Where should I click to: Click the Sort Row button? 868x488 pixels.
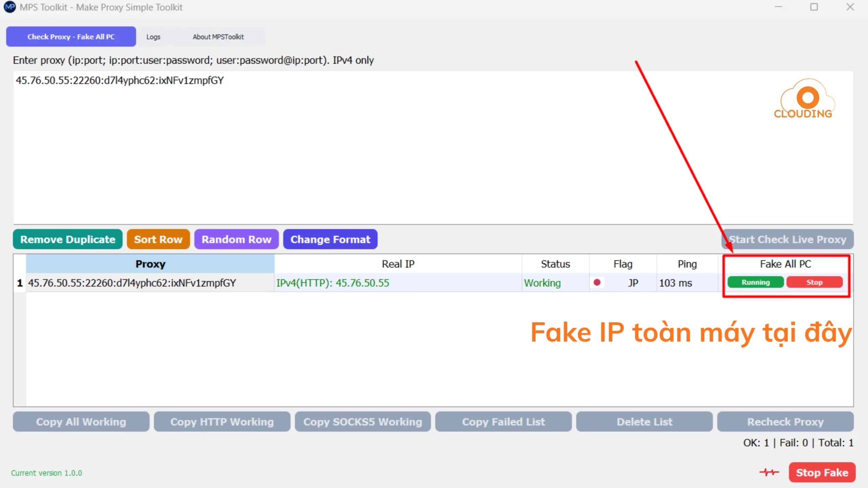[x=158, y=239]
